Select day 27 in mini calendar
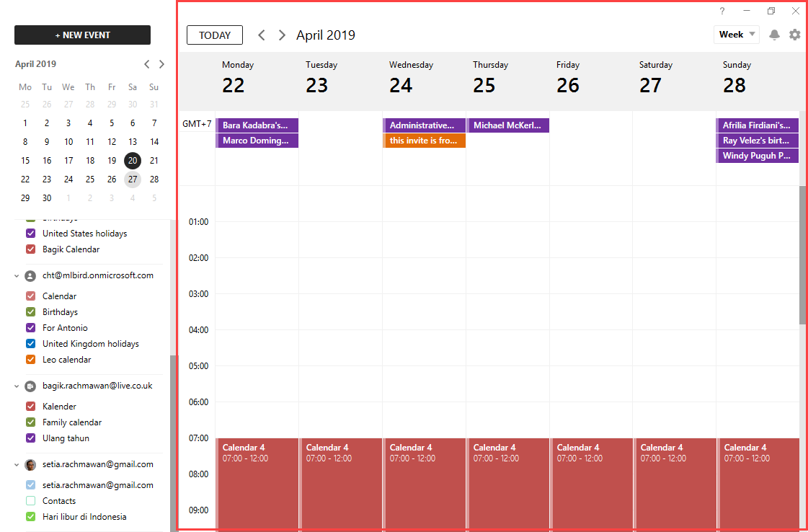The width and height of the screenshot is (808, 532). [133, 179]
